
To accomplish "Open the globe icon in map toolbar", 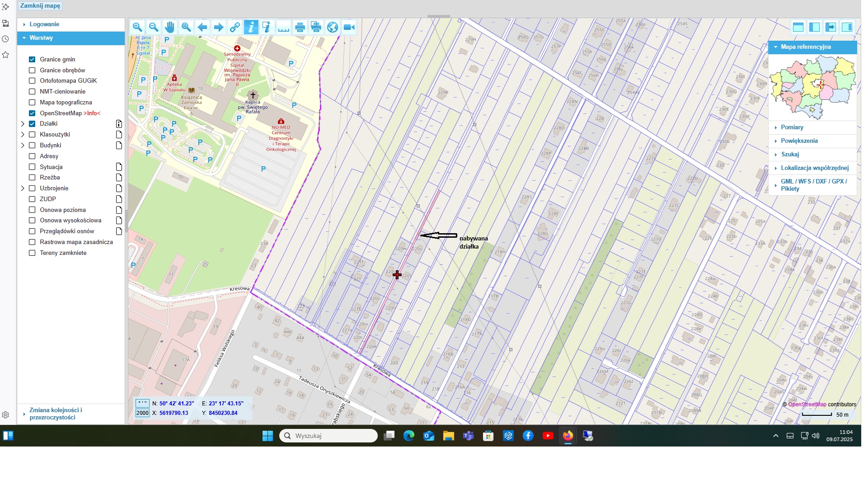I will [x=332, y=28].
